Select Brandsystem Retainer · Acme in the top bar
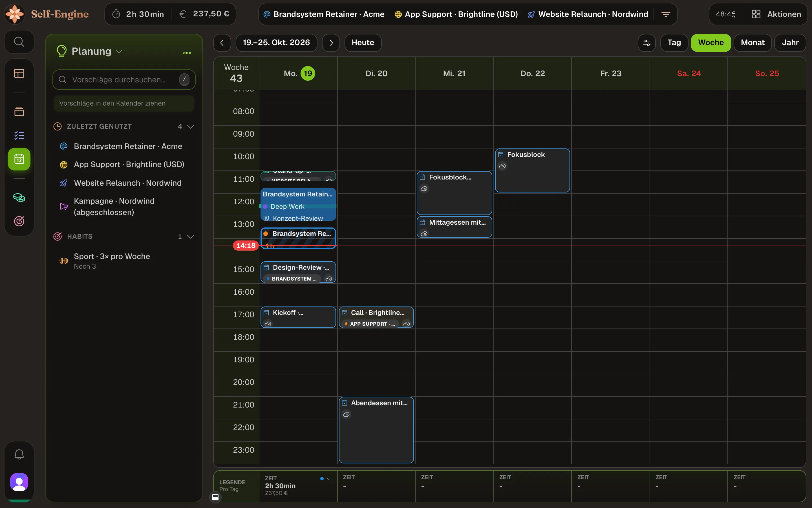 [324, 14]
